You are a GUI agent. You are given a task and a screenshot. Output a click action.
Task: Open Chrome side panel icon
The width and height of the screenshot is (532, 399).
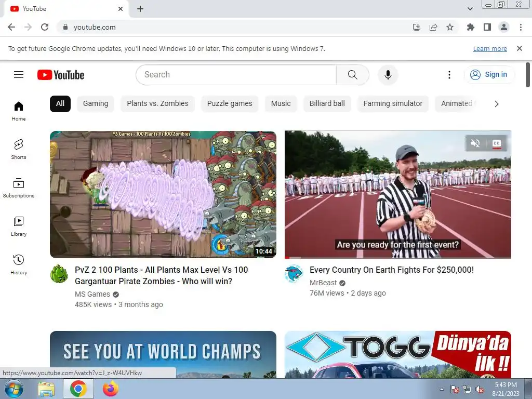487,27
